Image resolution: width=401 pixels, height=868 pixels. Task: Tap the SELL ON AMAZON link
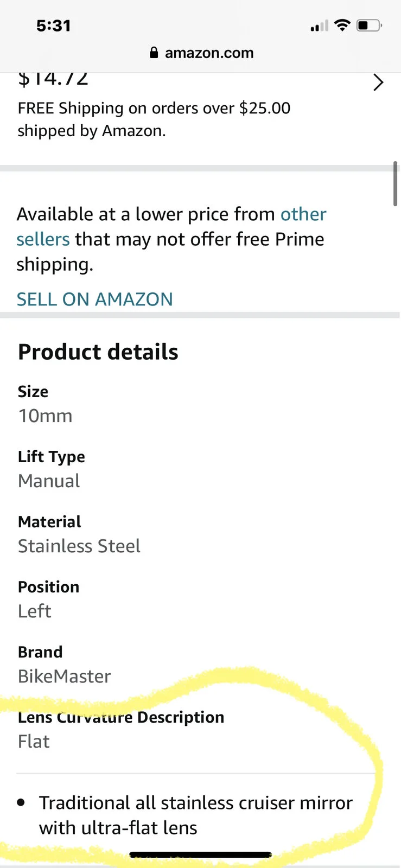(94, 299)
